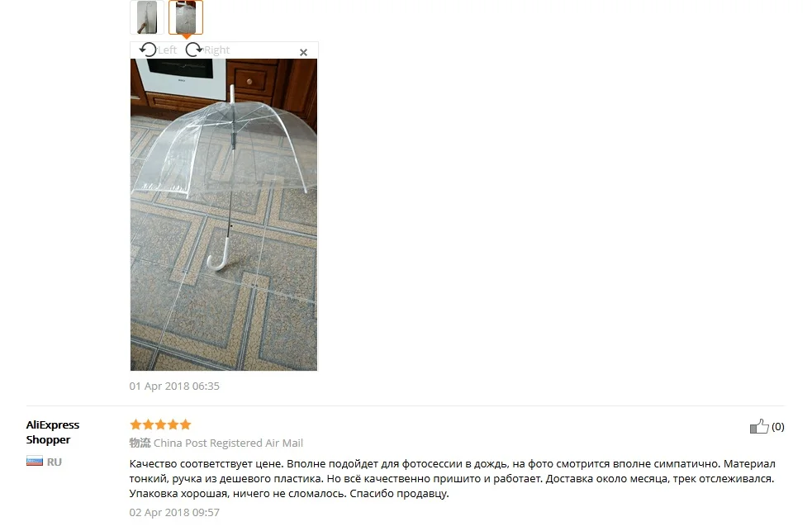Screen dimensions: 812x531
Task: Click the enlarged transparent umbrella photo
Action: pos(224,214)
